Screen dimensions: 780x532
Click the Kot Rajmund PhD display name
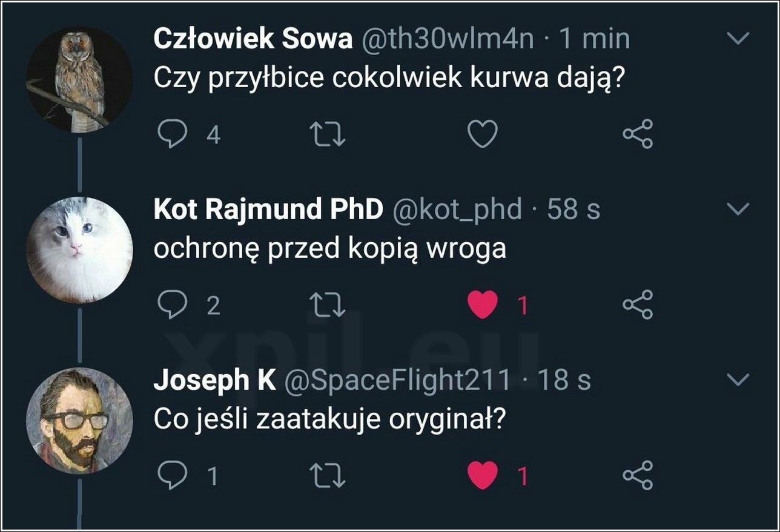[x=268, y=210]
